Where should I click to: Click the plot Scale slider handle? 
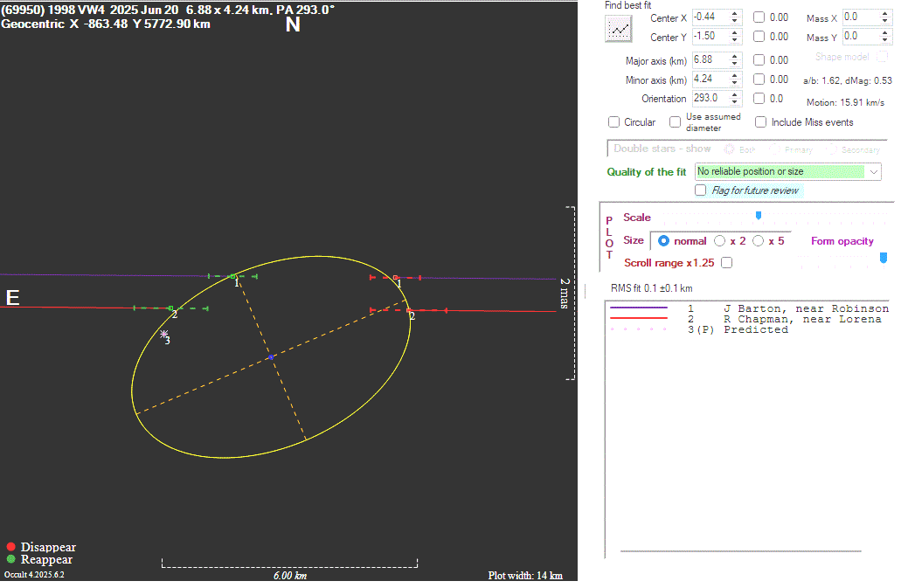click(x=759, y=215)
